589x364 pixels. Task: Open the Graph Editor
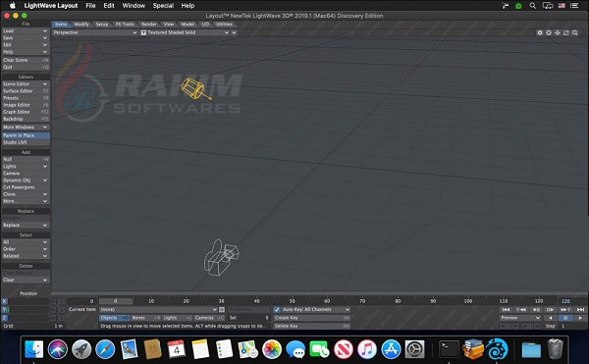coord(26,112)
